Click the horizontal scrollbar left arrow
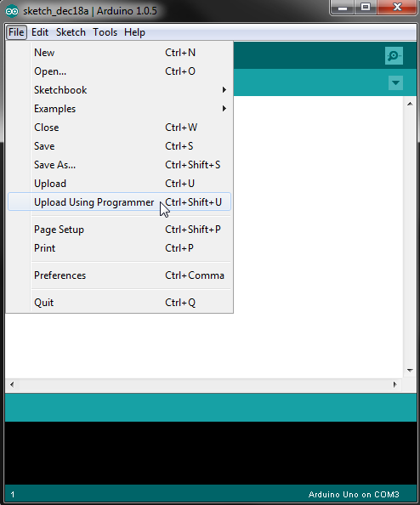This screenshot has height=505, width=420. point(12,384)
